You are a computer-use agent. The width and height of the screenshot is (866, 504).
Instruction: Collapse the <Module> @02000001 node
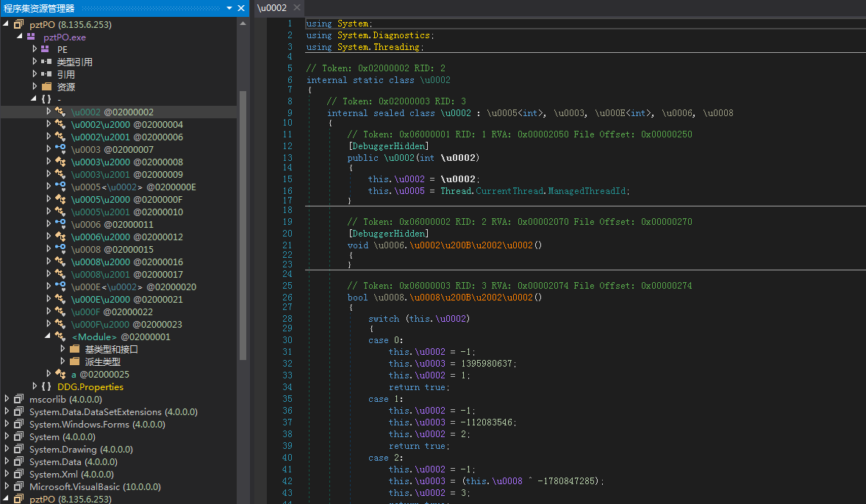[x=49, y=336]
